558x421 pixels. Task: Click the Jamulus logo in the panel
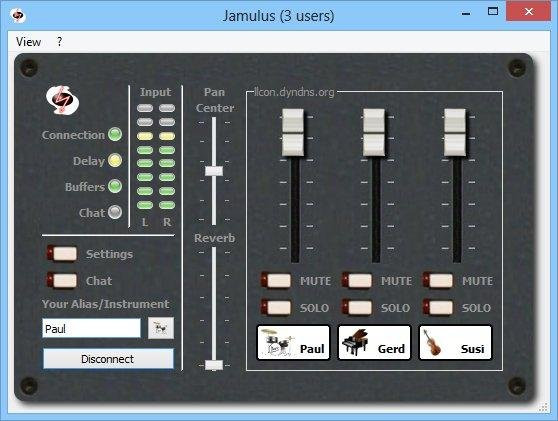(62, 101)
